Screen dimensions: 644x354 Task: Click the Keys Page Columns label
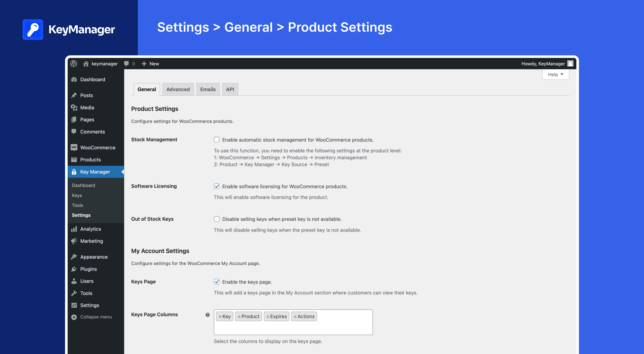pos(155,315)
